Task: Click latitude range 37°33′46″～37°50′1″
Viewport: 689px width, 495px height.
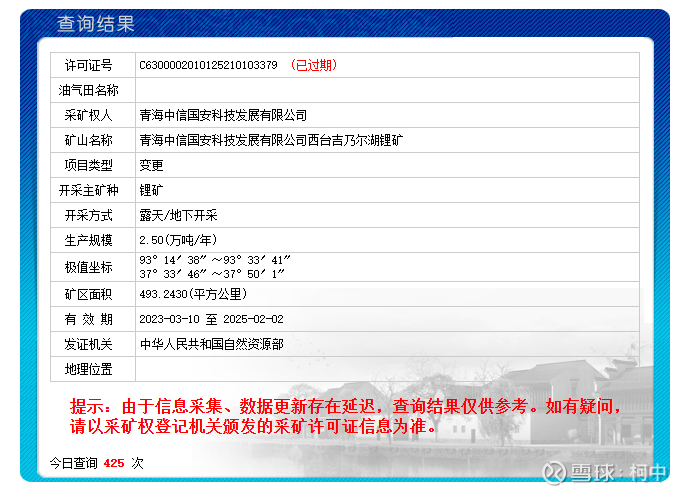Action: coord(212,274)
